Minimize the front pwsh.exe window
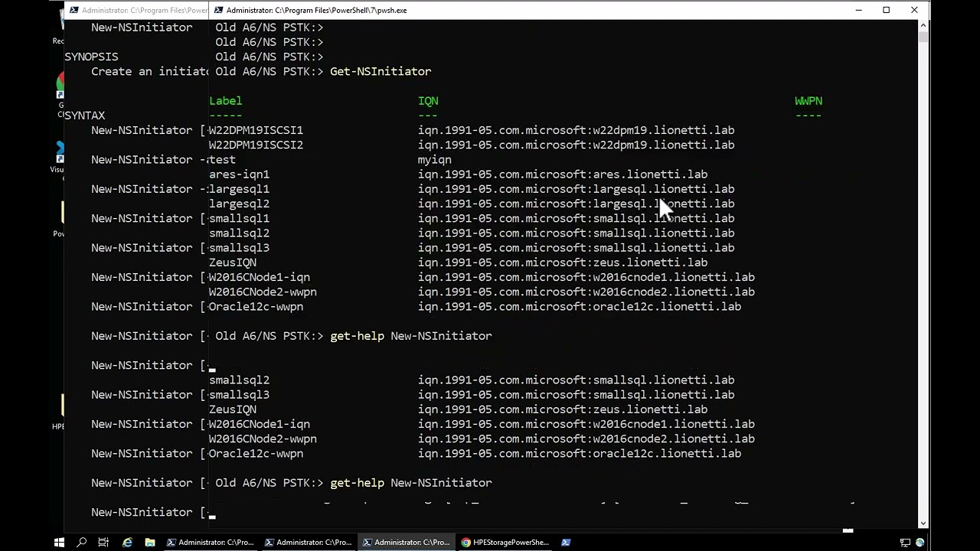 click(x=859, y=10)
